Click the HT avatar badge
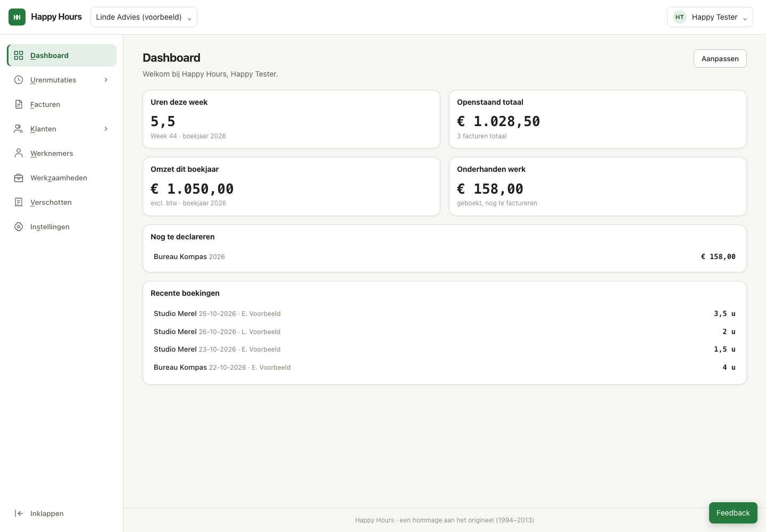766x532 pixels. [x=680, y=17]
